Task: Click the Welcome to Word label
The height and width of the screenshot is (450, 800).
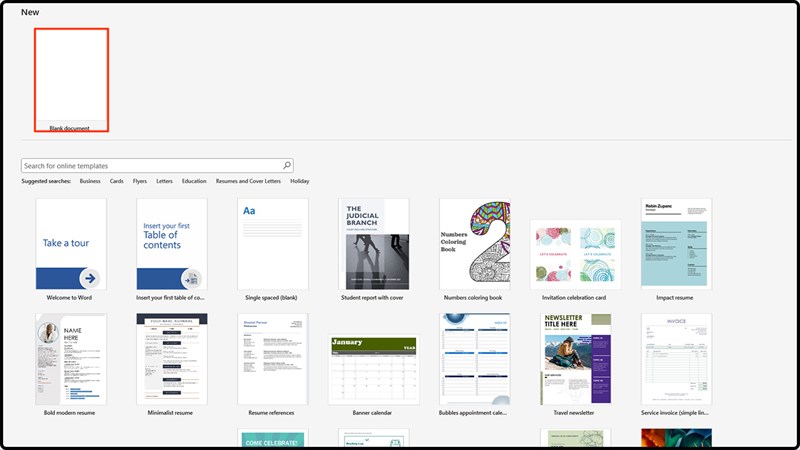Action: point(69,297)
